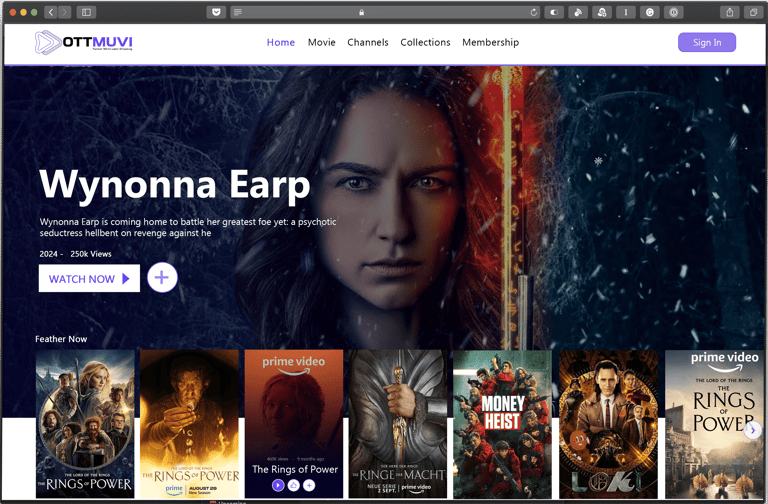This screenshot has height=504, width=768.
Task: Open the browser share menu
Action: [x=730, y=12]
